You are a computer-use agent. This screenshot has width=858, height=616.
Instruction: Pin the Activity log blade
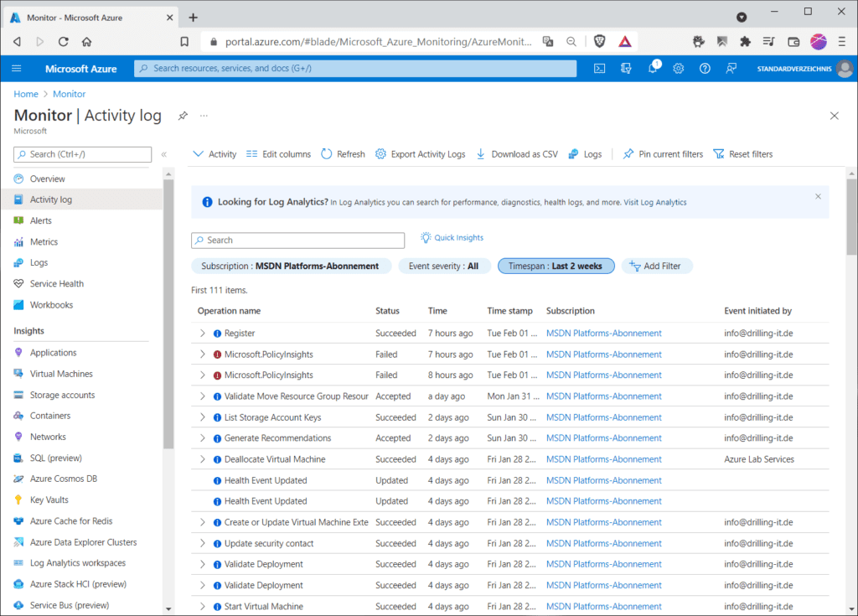[183, 116]
